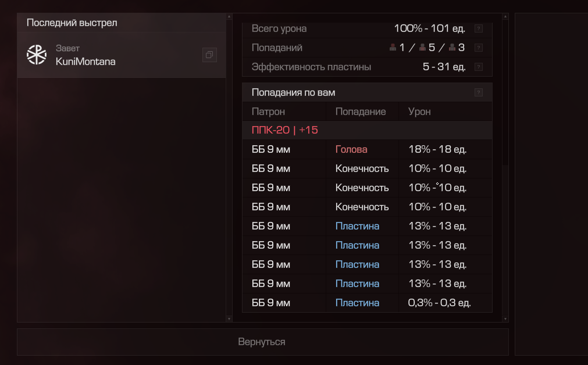Click the Попадание column header
Image resolution: width=588 pixels, height=365 pixels.
[360, 112]
